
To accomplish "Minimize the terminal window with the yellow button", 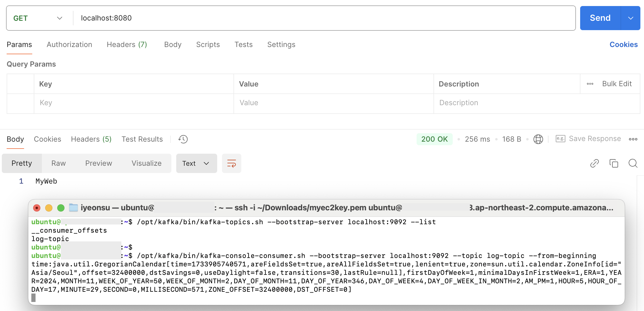I will click(x=49, y=208).
